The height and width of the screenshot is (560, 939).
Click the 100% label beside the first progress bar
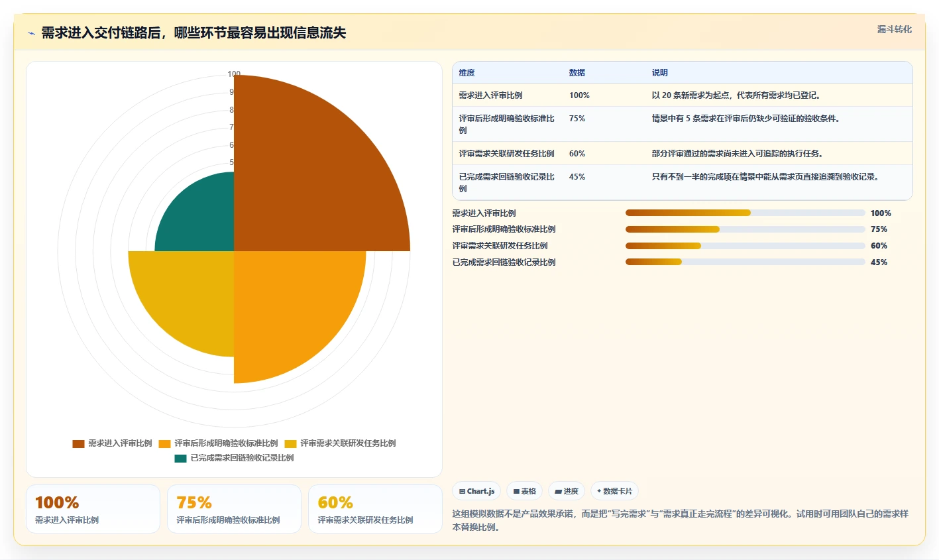[881, 213]
